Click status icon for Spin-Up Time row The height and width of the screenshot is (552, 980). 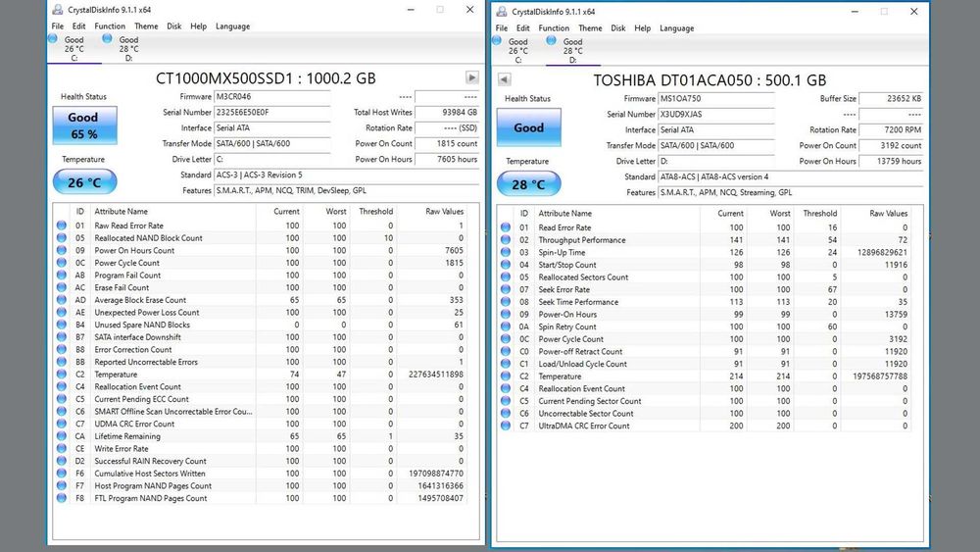(x=506, y=252)
